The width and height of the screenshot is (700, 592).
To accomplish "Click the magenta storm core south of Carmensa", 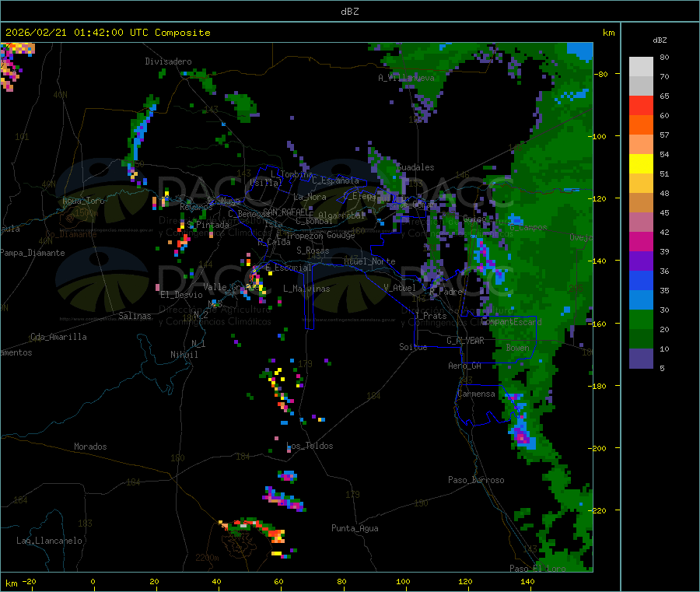I will 521,436.
